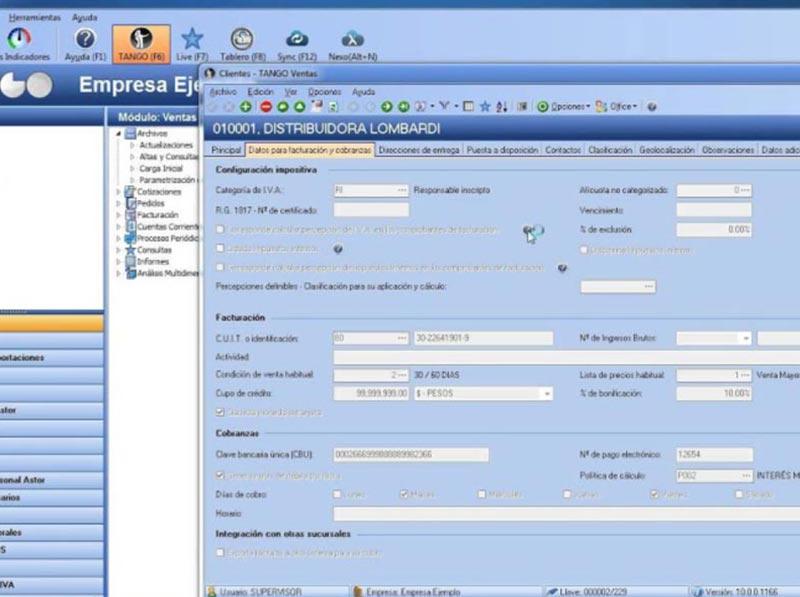Toggle internal tax perception calculation checkbox
800x597 pixels.
[x=220, y=267]
